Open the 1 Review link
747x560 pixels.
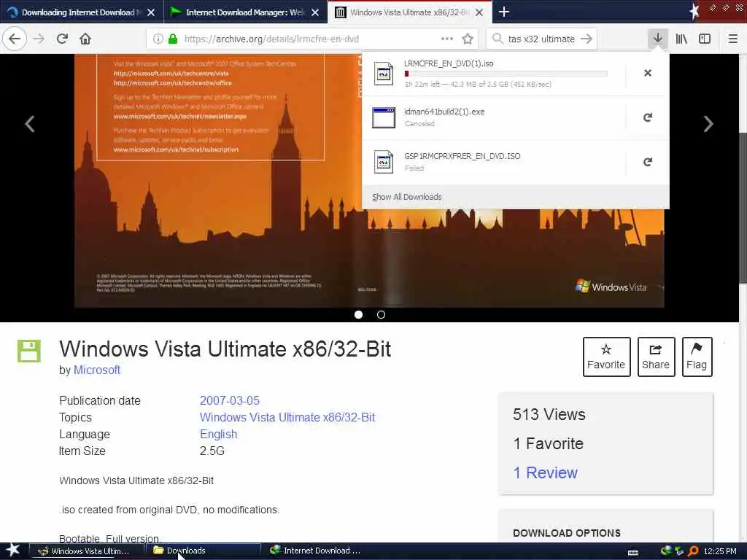coord(546,472)
